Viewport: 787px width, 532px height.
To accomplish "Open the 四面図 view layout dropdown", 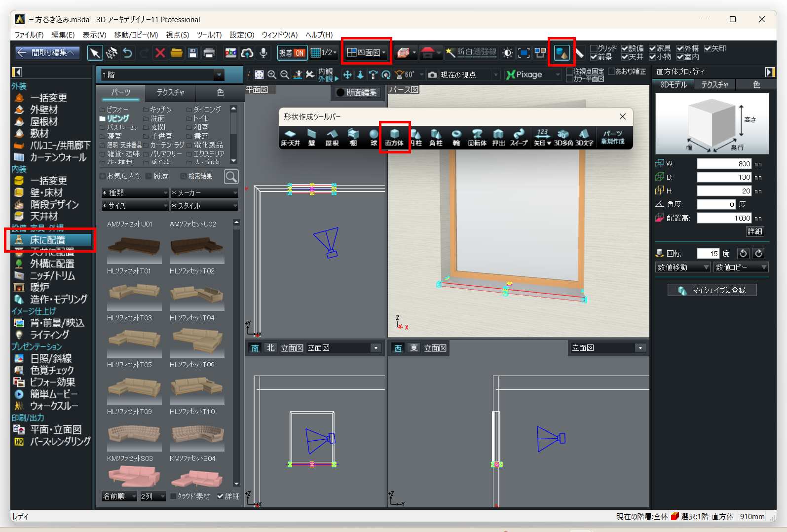I will point(366,52).
